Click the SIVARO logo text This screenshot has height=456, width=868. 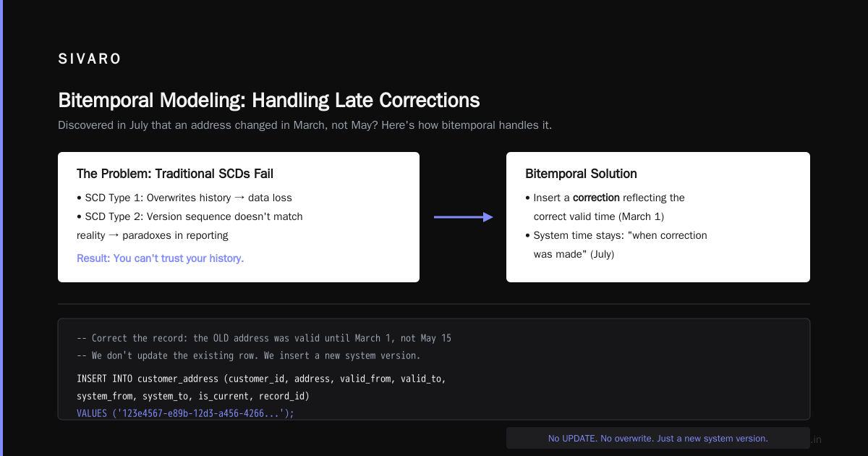tap(90, 59)
